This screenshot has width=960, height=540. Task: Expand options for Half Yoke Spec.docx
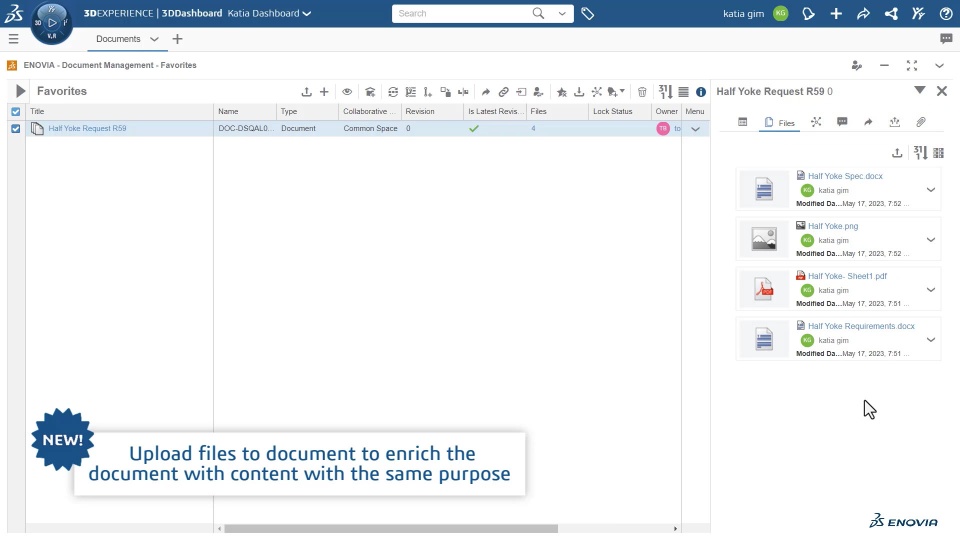tap(931, 190)
